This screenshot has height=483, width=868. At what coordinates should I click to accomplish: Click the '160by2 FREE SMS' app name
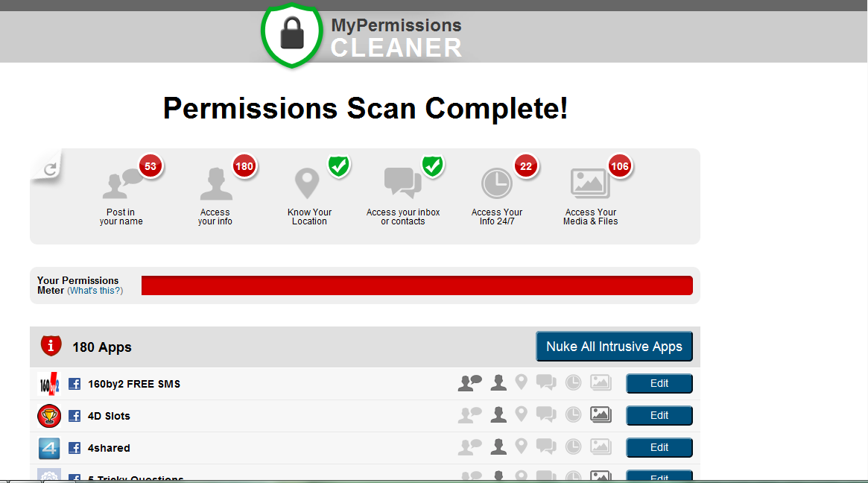click(x=134, y=384)
